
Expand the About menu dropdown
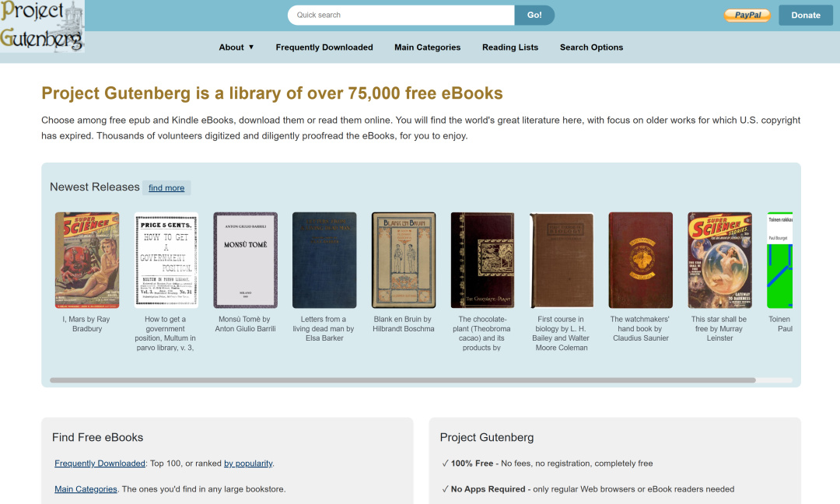tap(236, 47)
